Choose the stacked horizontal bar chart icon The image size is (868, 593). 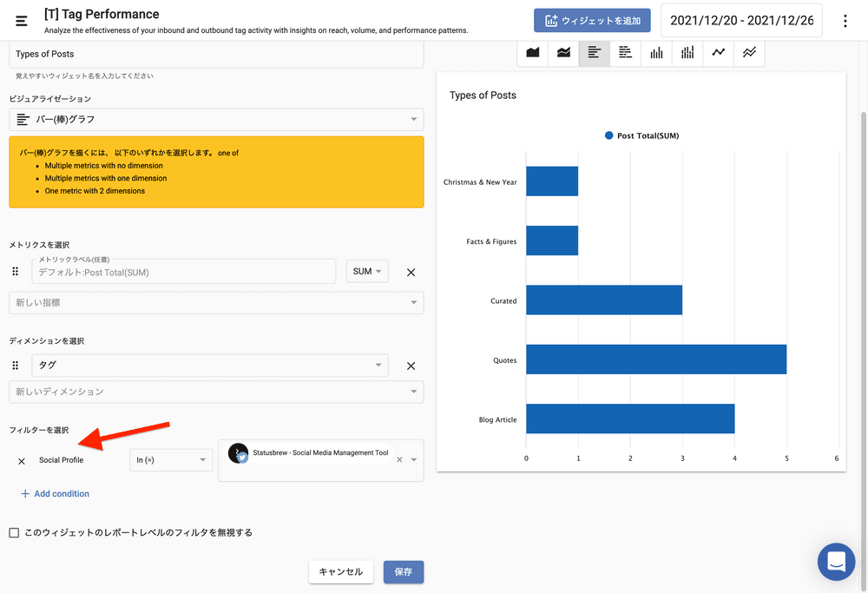click(626, 53)
